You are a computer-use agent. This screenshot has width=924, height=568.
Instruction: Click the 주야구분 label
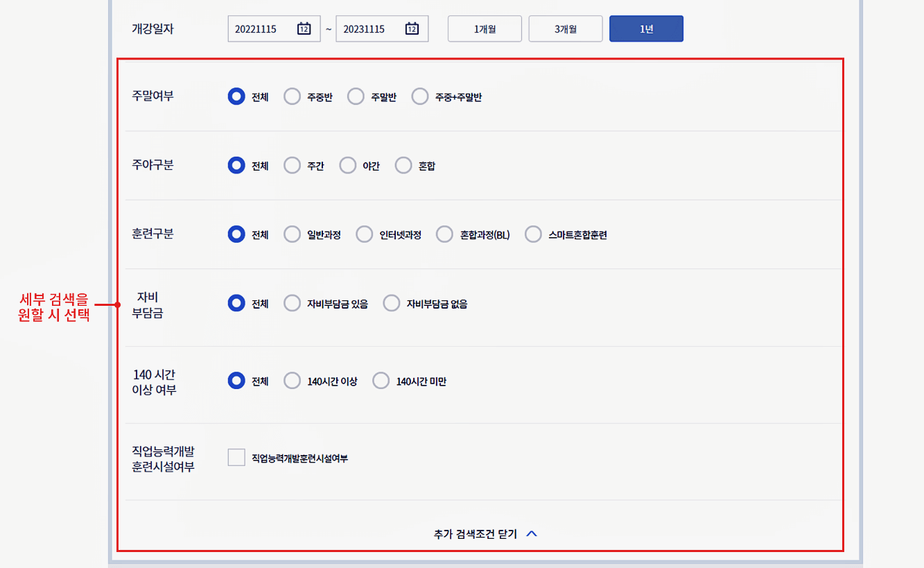pos(152,165)
